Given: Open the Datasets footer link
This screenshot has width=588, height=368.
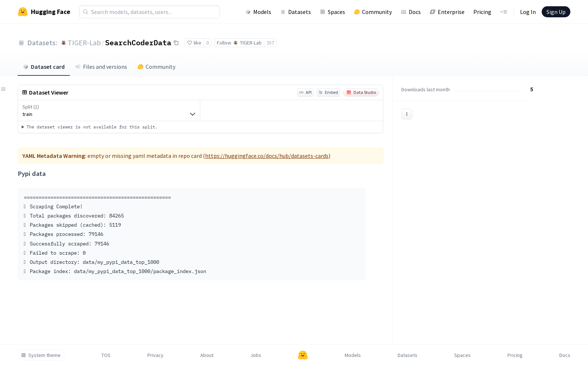Looking at the screenshot, I should [x=407, y=355].
